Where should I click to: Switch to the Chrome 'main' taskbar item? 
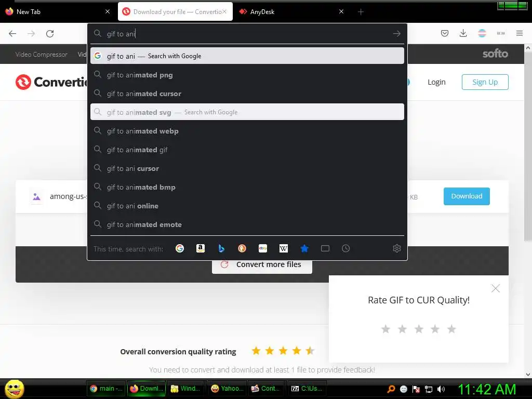(106, 389)
